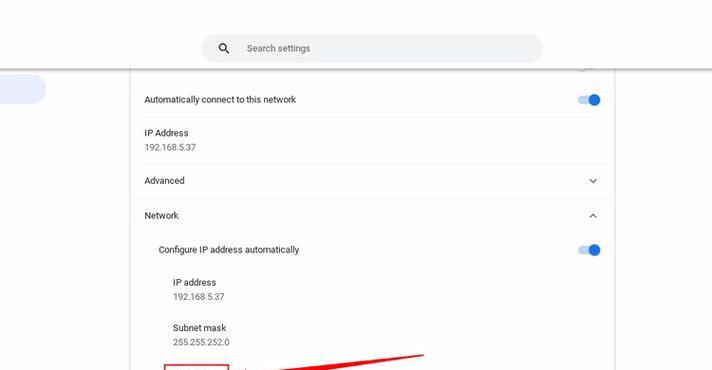Click the red arrow annotation

tap(334, 363)
